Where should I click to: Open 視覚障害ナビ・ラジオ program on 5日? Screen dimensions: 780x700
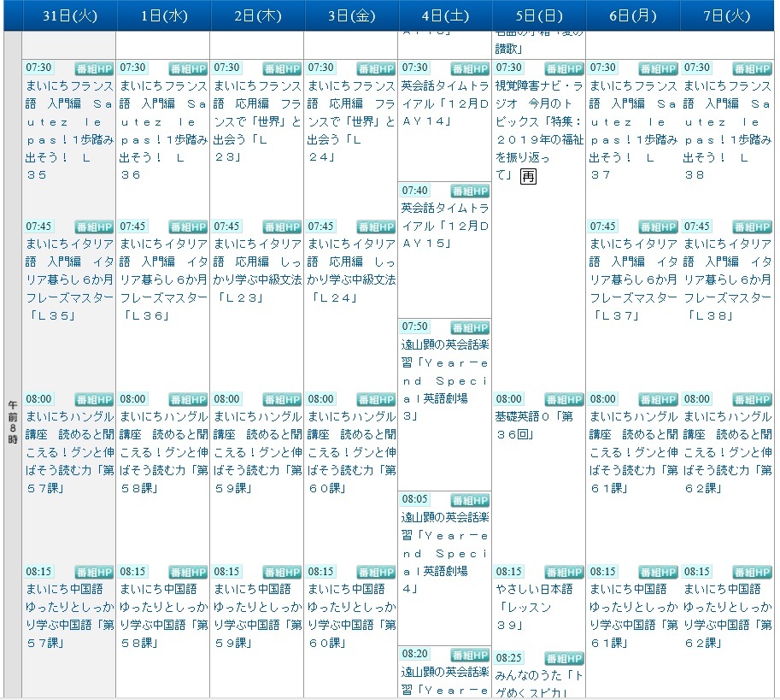click(539, 131)
